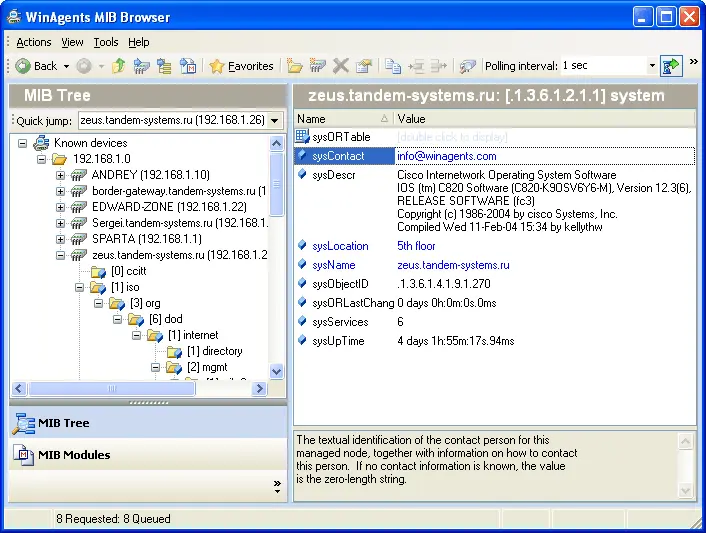
Task: Open the Actions menu
Action: pyautogui.click(x=33, y=42)
